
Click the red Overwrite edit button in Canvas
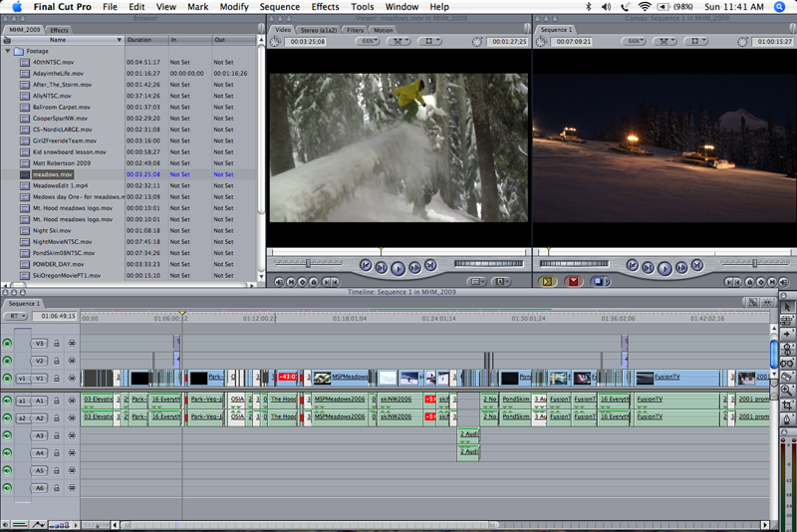coord(573,282)
